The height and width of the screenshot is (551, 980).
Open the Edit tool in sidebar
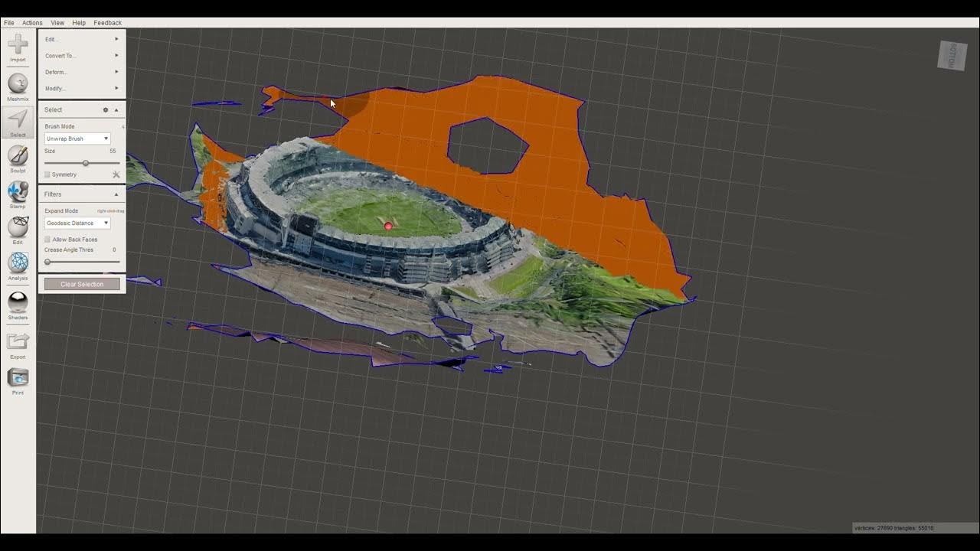pos(18,230)
